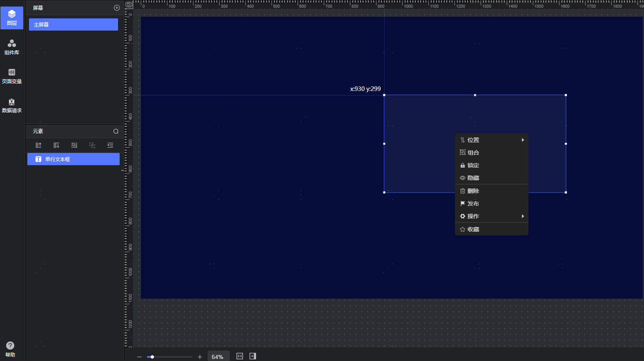644x361 pixels.
Task: Click the zoom slider handle
Action: coord(152,357)
